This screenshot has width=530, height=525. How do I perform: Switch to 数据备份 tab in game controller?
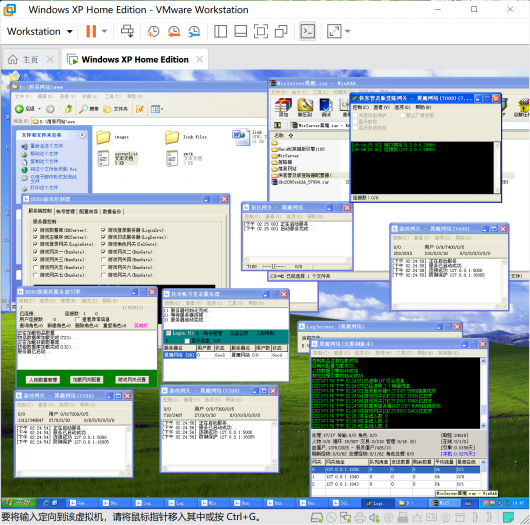click(x=112, y=211)
